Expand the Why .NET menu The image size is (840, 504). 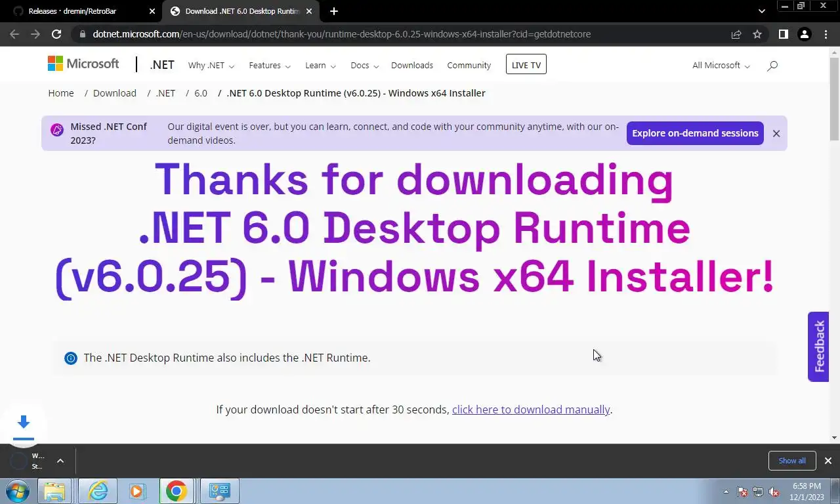[211, 66]
